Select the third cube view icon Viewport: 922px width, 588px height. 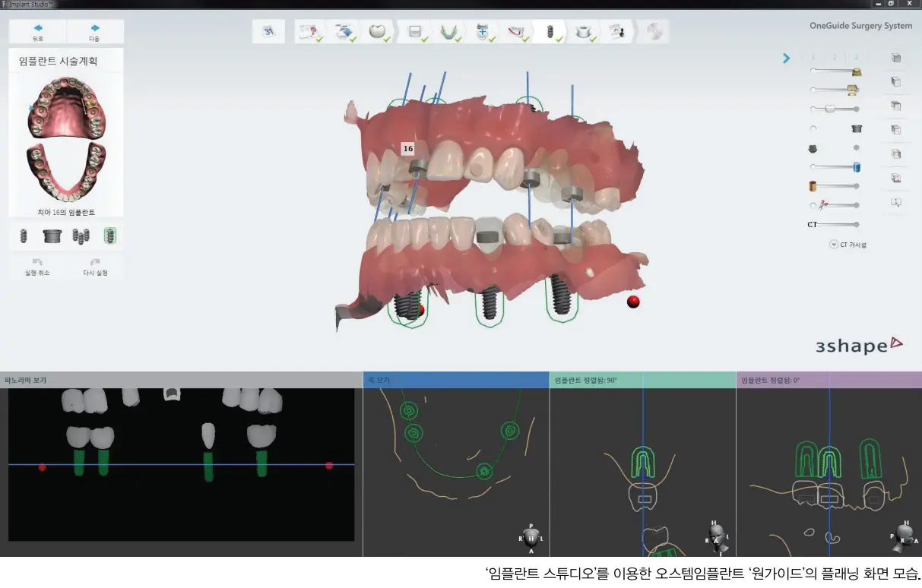896,106
